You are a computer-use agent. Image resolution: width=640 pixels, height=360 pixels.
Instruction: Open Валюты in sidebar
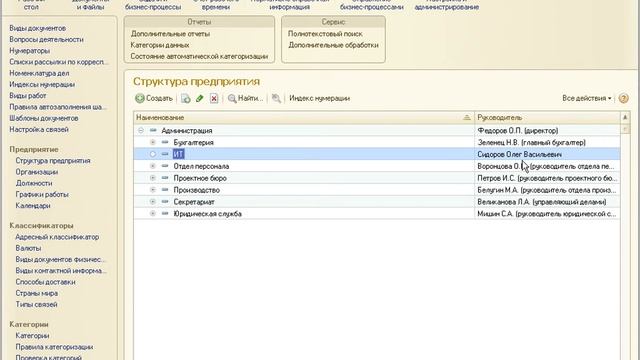pos(28,248)
